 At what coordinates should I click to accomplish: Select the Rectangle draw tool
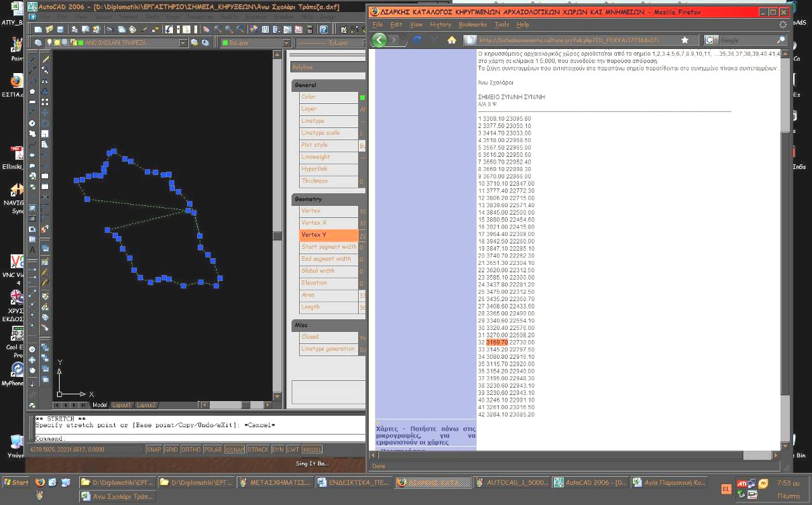click(x=32, y=102)
